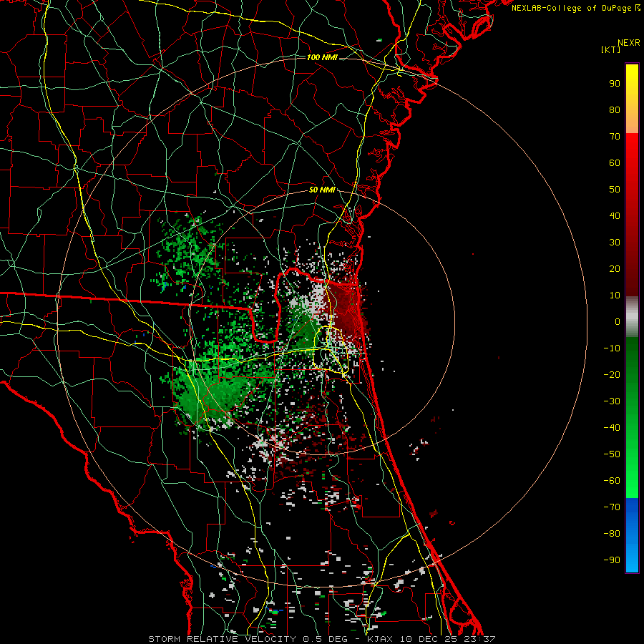The image size is (644, 644).
Task: Pick the yellow top segment of color bar
Action: coord(632,99)
